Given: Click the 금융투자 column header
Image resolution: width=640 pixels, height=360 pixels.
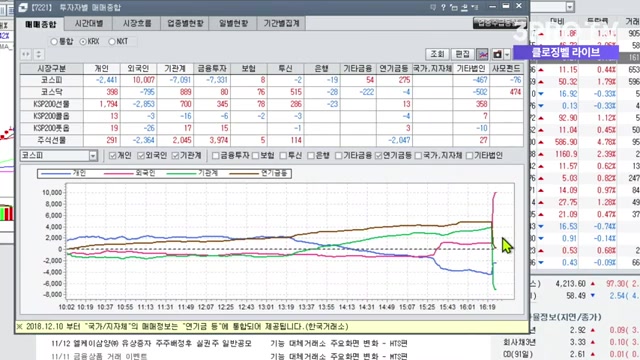Looking at the screenshot, I should click(x=212, y=69).
